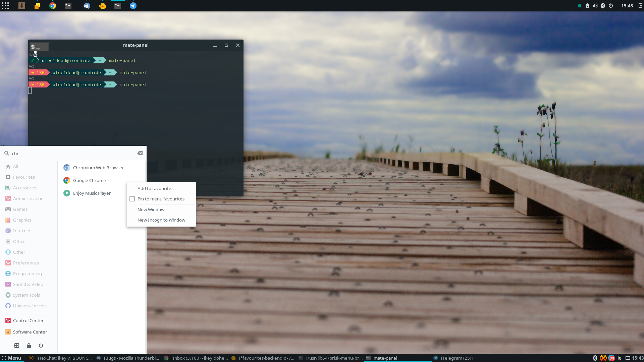Click the top panel clock 15:43
Viewport: 644px width, 362px height.
tap(627, 6)
